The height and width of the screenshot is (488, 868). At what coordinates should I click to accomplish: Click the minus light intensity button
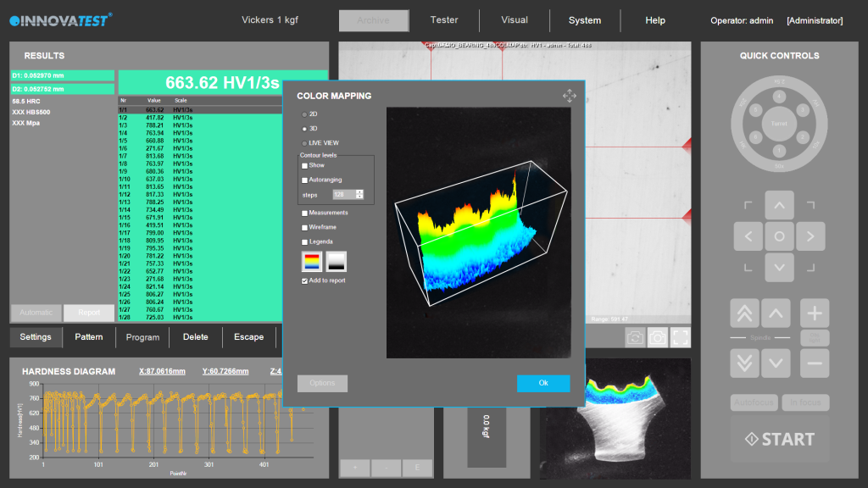pyautogui.click(x=815, y=363)
